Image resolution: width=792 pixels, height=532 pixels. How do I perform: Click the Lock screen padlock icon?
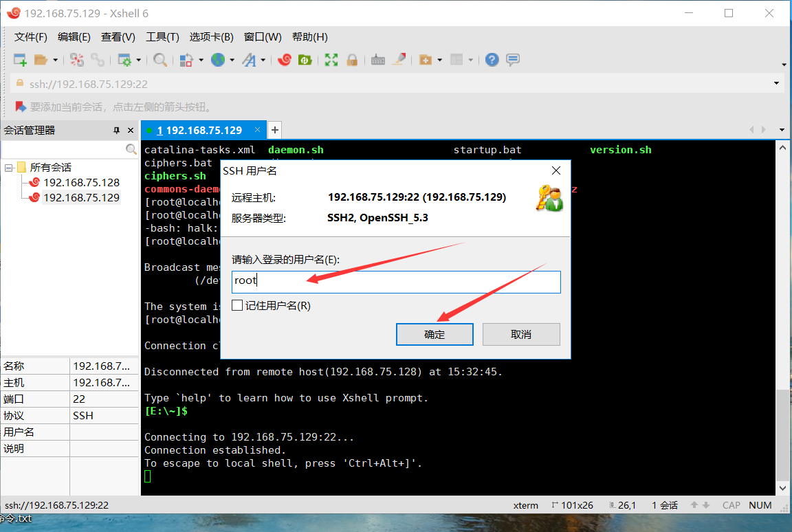(x=352, y=60)
